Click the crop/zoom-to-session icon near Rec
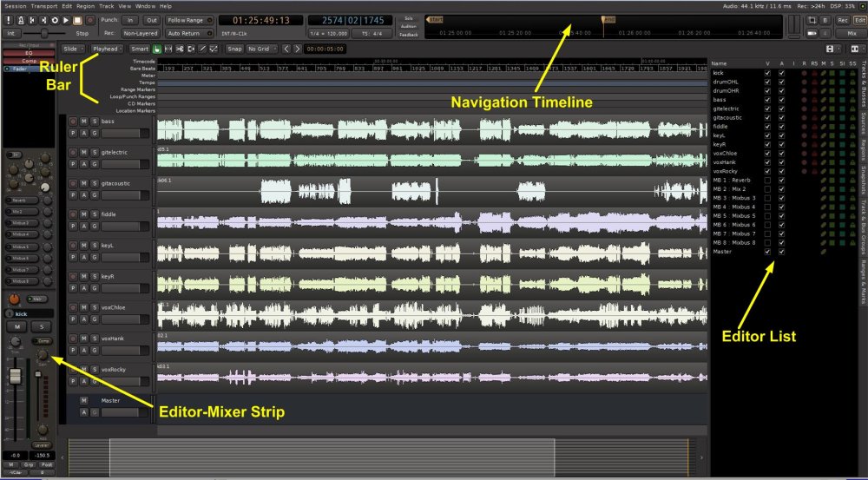The height and width of the screenshot is (480, 868). coord(812,20)
